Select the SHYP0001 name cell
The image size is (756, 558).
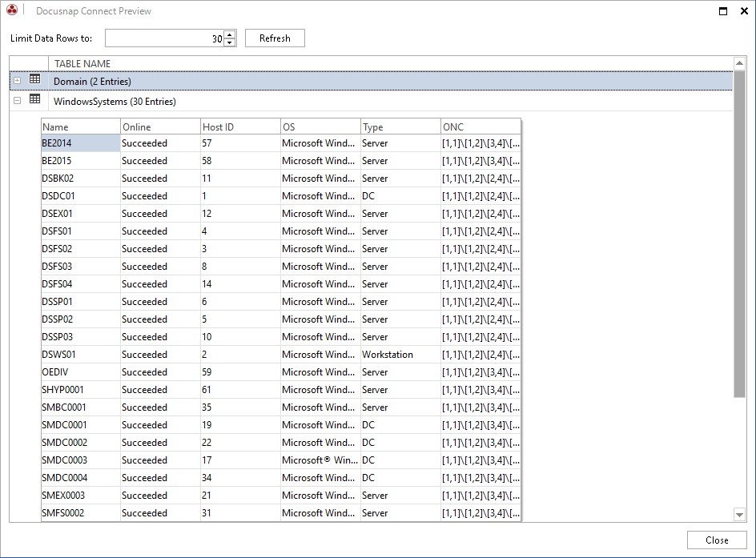pyautogui.click(x=81, y=389)
